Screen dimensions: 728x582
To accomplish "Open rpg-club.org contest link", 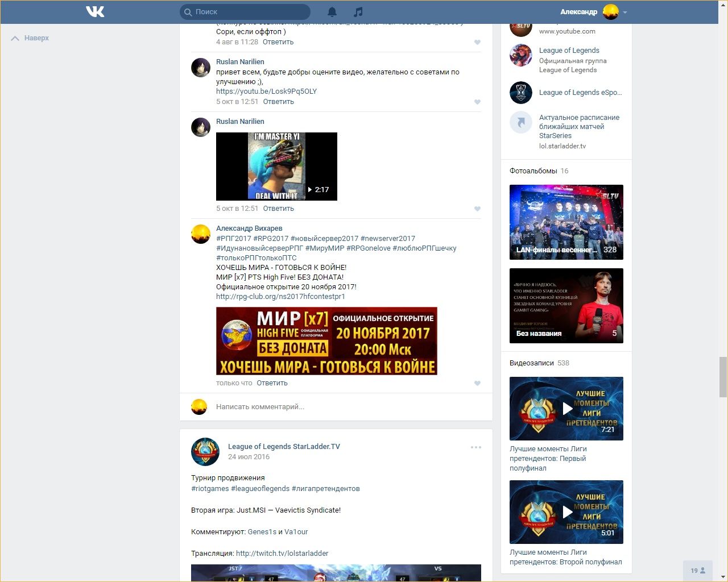I will 280,297.
